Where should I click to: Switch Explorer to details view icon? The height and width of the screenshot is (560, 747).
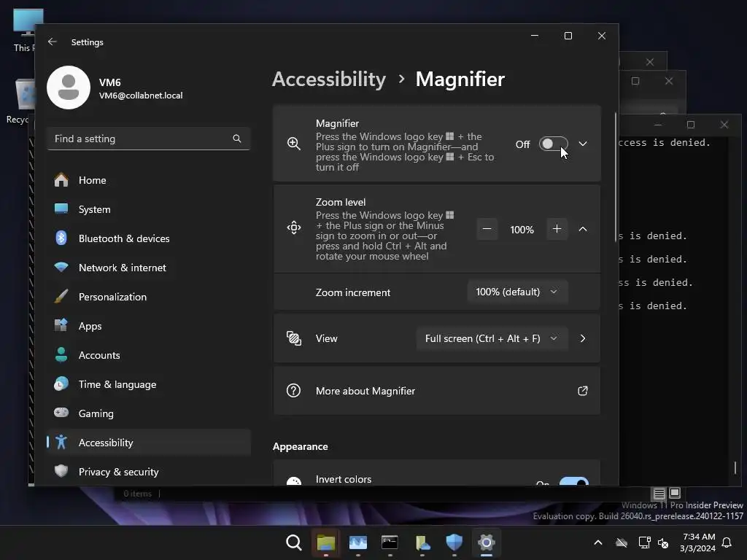pyautogui.click(x=659, y=494)
